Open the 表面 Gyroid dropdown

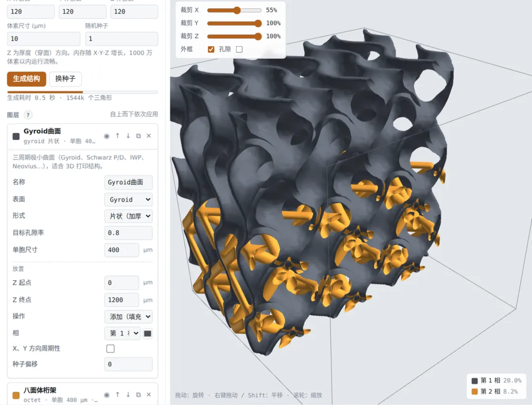tap(128, 200)
